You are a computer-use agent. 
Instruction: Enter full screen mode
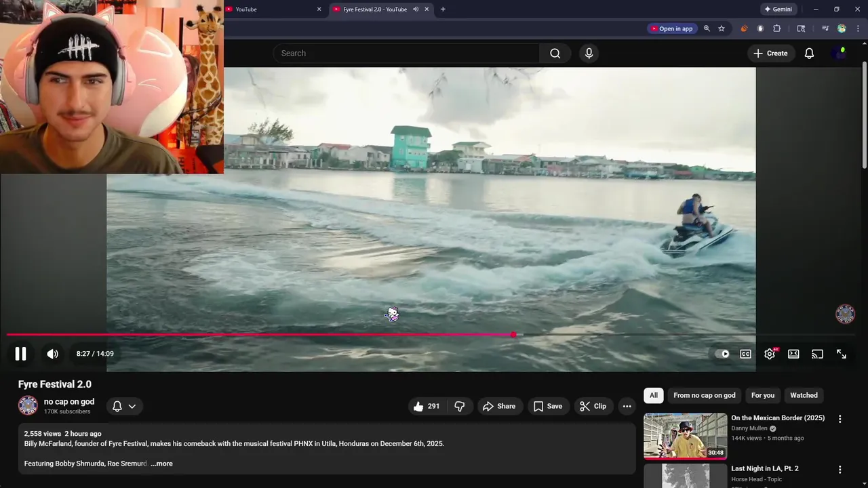(x=842, y=354)
